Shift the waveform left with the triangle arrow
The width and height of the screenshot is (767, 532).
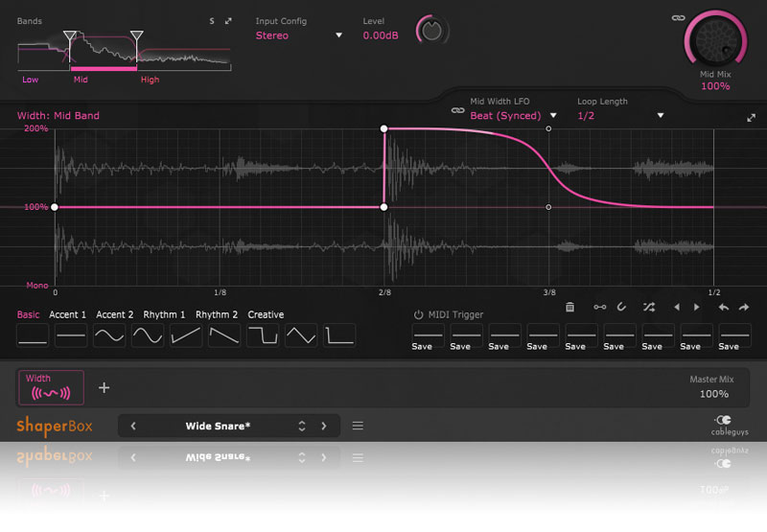coord(676,307)
